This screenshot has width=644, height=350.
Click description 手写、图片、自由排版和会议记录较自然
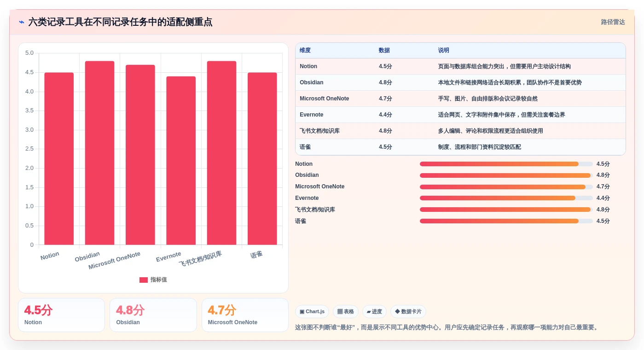[488, 99]
